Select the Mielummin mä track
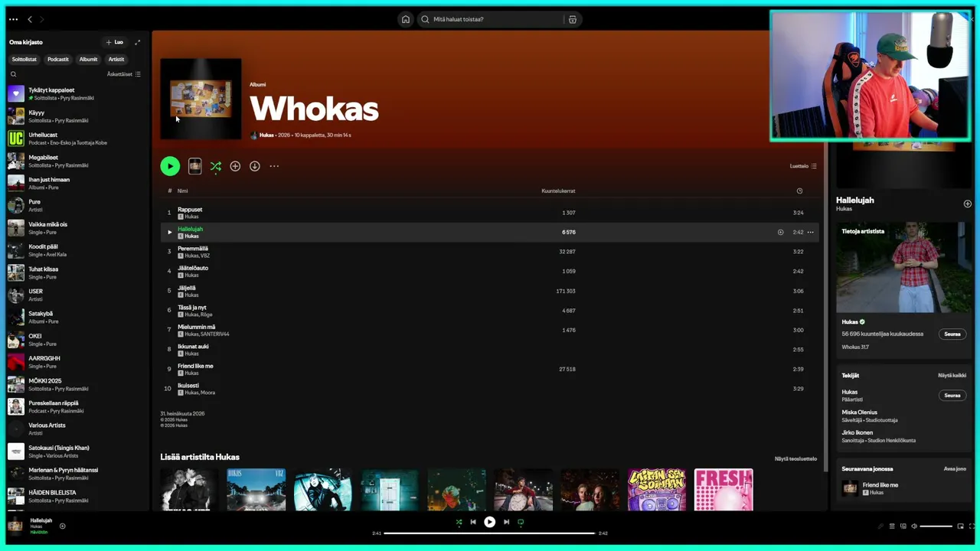The height and width of the screenshot is (551, 980). 490,330
